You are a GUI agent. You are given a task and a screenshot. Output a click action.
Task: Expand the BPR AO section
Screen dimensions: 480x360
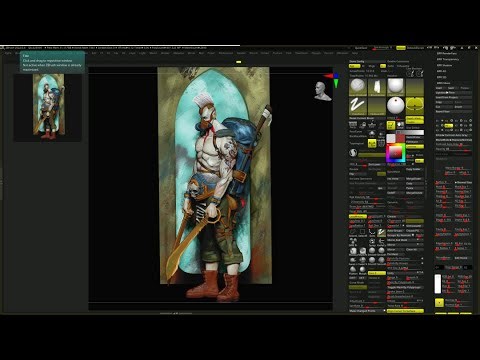point(442,71)
